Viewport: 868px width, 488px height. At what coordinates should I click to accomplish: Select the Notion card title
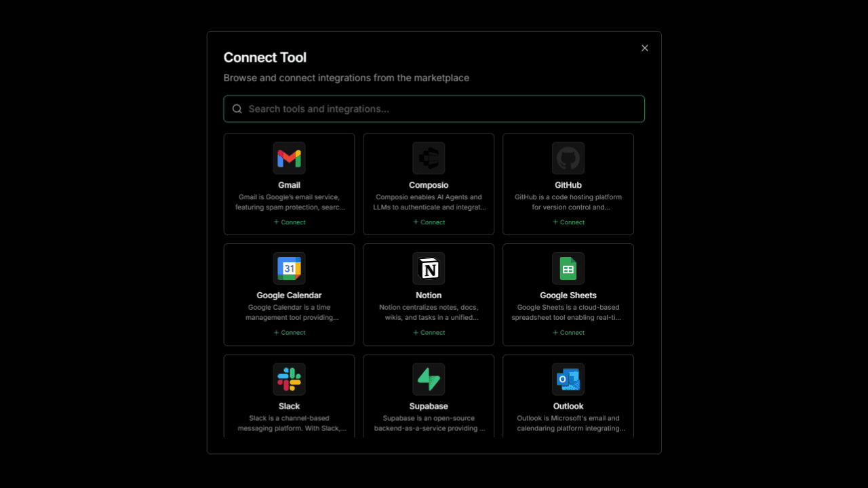(429, 296)
